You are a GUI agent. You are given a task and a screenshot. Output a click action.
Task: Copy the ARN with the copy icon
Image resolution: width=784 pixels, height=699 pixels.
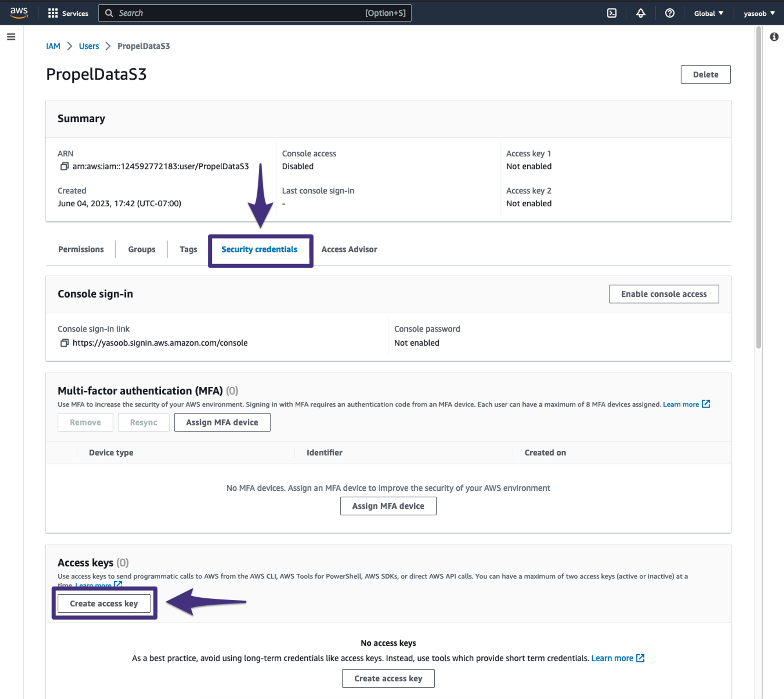click(x=64, y=166)
